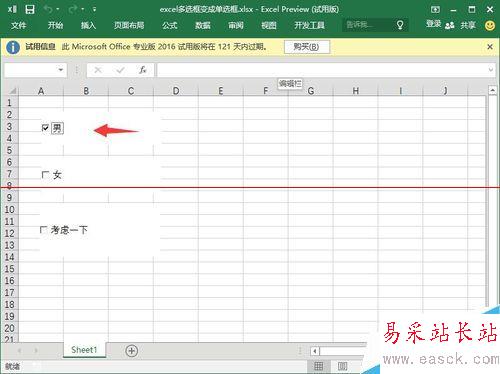Click the 试用信息 label
This screenshot has height=374, width=500.
[41, 47]
